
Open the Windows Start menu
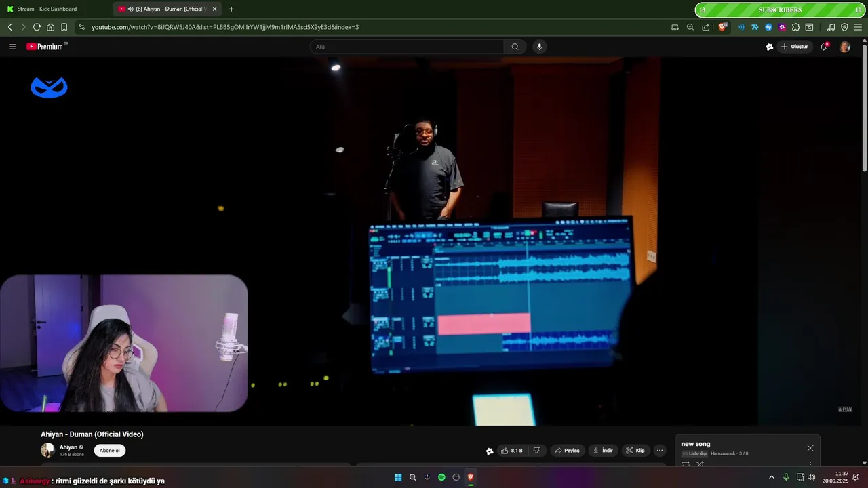click(x=398, y=477)
